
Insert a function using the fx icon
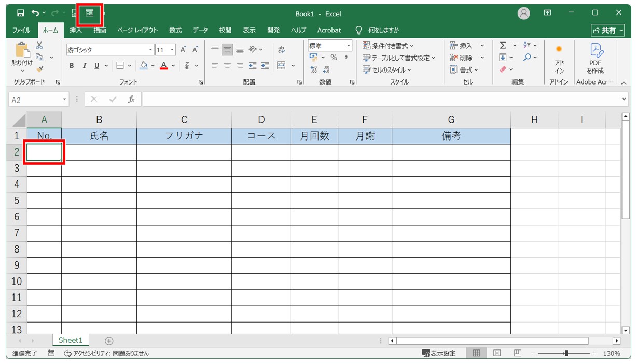[x=131, y=99]
